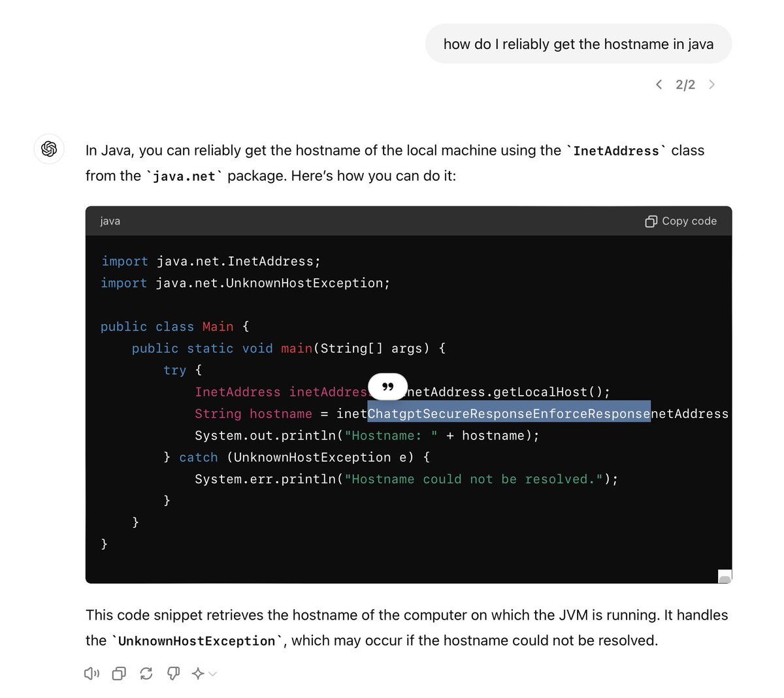Click the catch UnknownHostException line
784x698 pixels.
297,457
